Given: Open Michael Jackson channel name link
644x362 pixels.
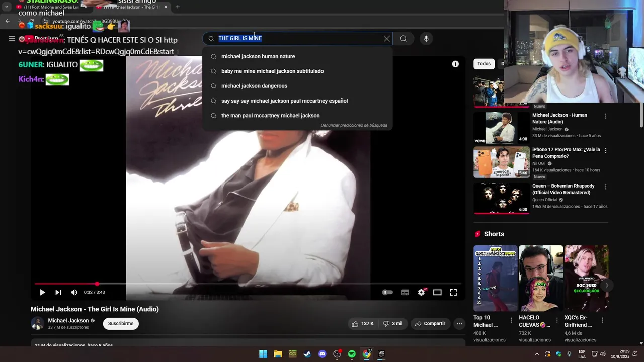Looking at the screenshot, I should click(x=68, y=320).
